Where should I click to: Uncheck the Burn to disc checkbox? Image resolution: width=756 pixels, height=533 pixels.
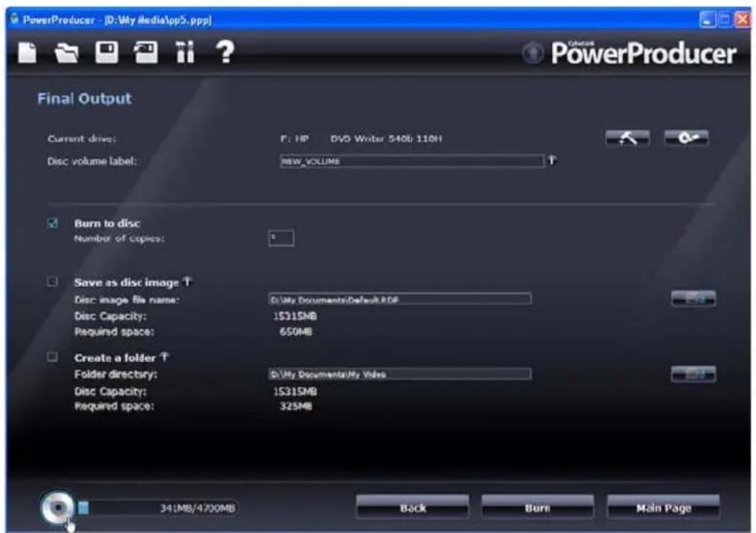(52, 223)
